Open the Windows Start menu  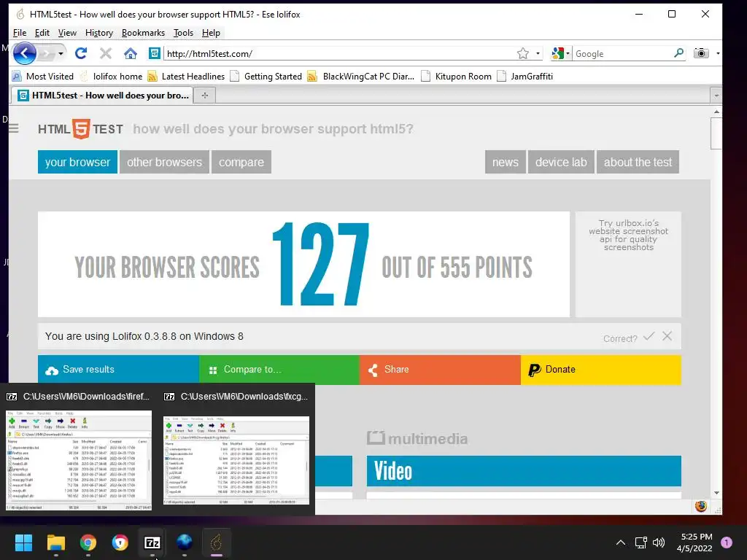click(23, 542)
